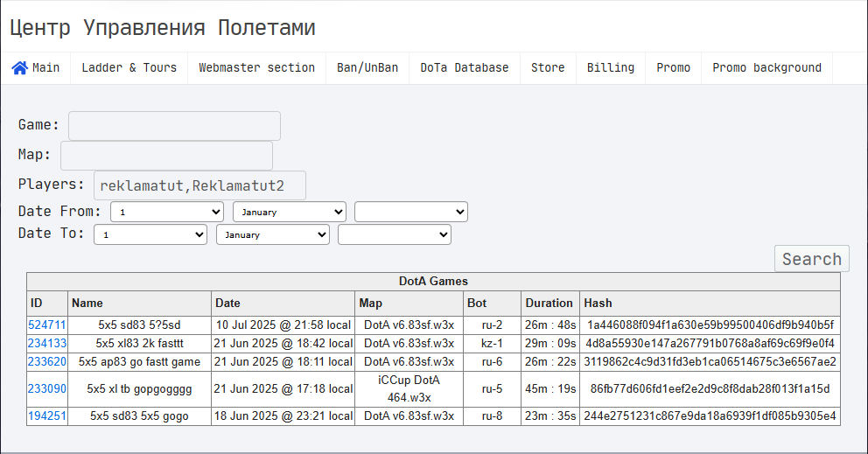868x454 pixels.
Task: Click date 18 Jun 2025 @ 23:21 local
Action: click(x=283, y=416)
